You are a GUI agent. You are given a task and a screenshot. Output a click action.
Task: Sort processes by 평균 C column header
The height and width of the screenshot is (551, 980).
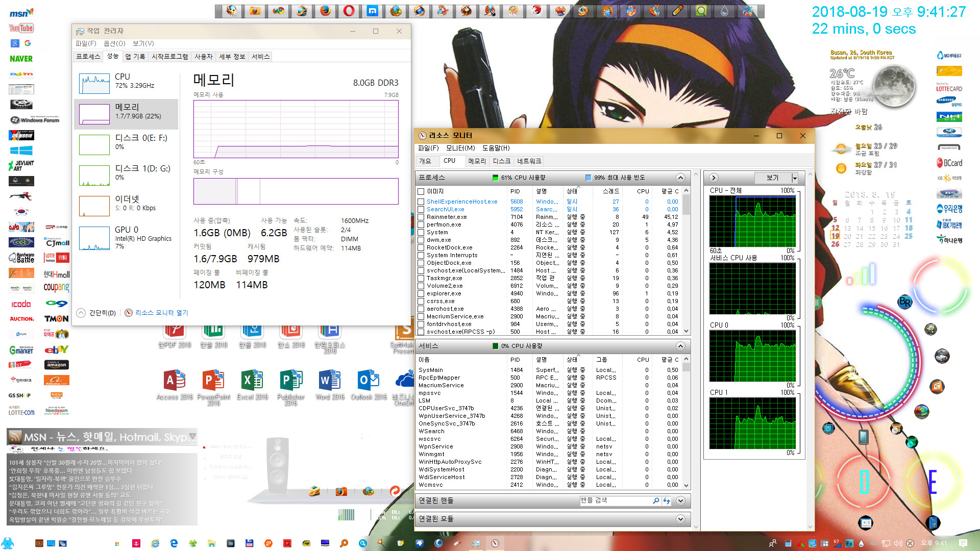point(670,191)
